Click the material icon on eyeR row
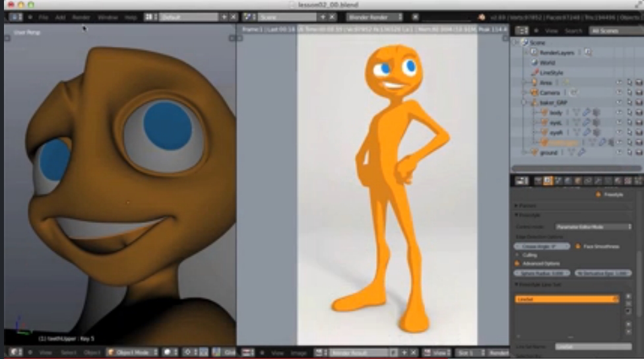 (596, 132)
